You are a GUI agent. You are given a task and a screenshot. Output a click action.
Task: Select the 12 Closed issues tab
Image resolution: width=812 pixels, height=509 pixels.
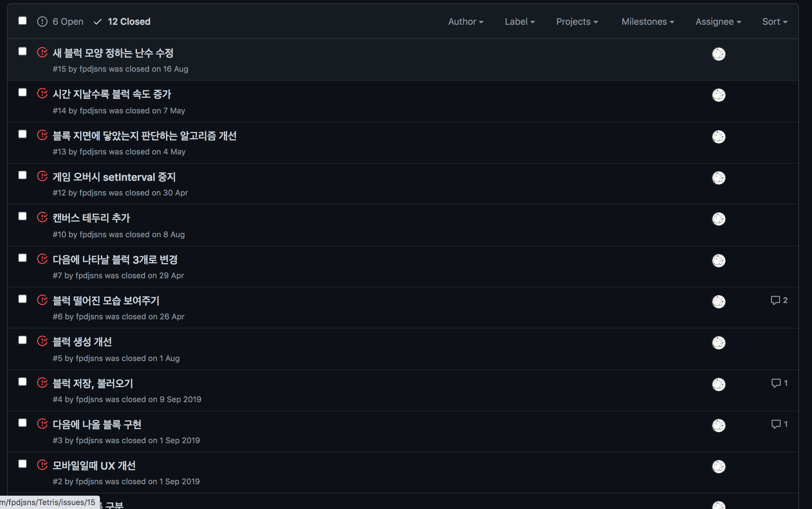[122, 22]
